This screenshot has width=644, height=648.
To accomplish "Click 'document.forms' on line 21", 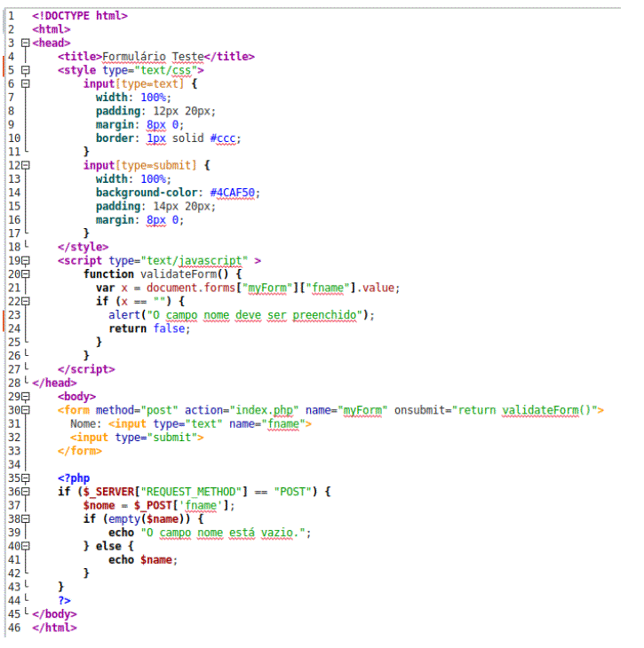I will pos(191,288).
